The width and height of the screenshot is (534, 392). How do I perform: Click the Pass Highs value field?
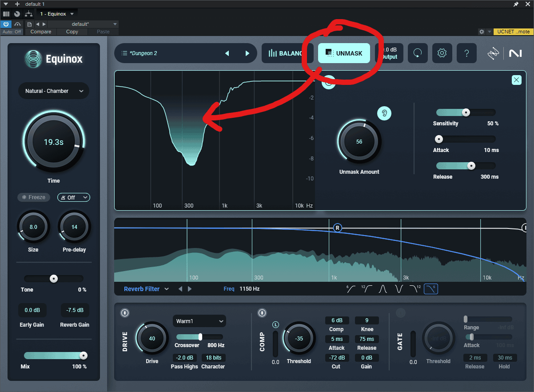(184, 358)
